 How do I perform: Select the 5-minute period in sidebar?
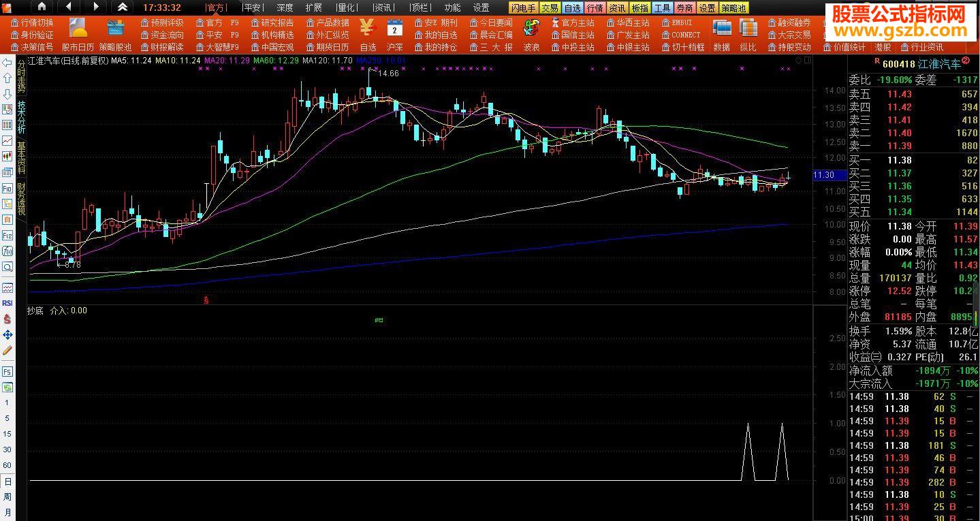point(7,418)
